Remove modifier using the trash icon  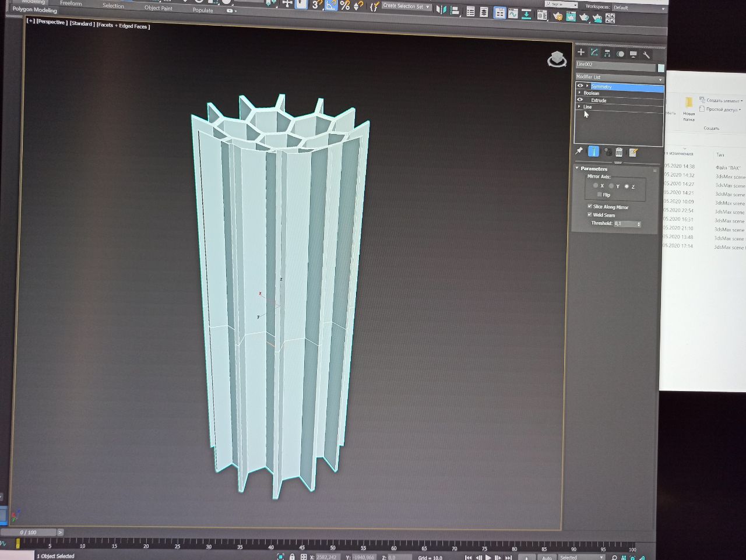click(619, 152)
